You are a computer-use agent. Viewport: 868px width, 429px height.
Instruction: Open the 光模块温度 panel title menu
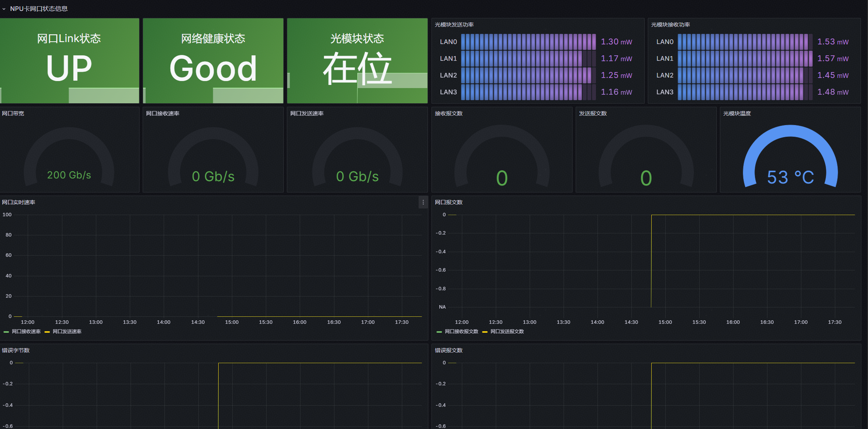click(x=737, y=113)
